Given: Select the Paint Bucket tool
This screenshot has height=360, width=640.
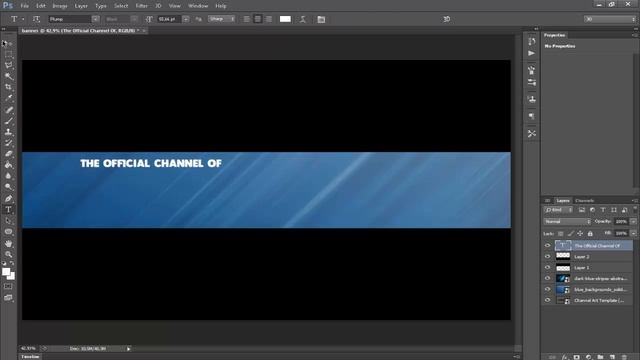Looking at the screenshot, I should pyautogui.click(x=8, y=165).
